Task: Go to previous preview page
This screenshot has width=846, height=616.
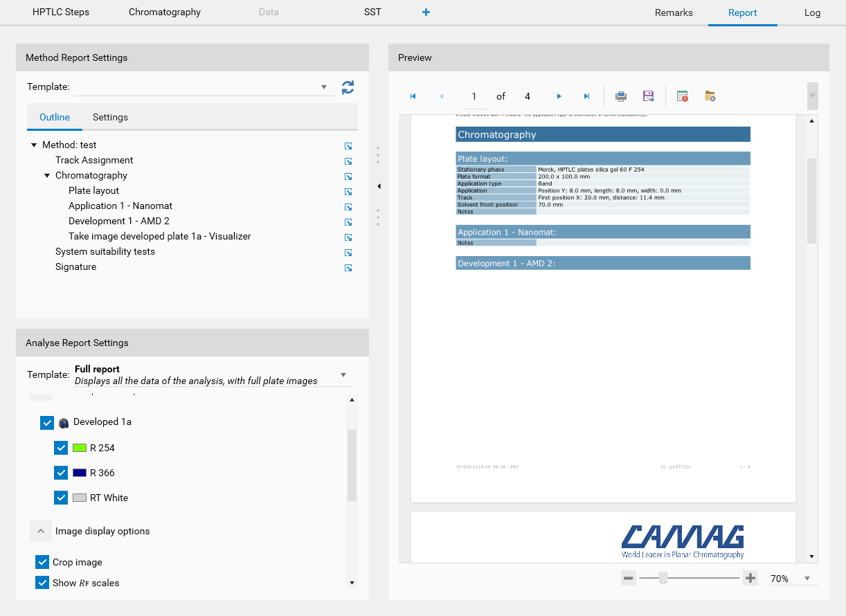Action: pos(441,96)
